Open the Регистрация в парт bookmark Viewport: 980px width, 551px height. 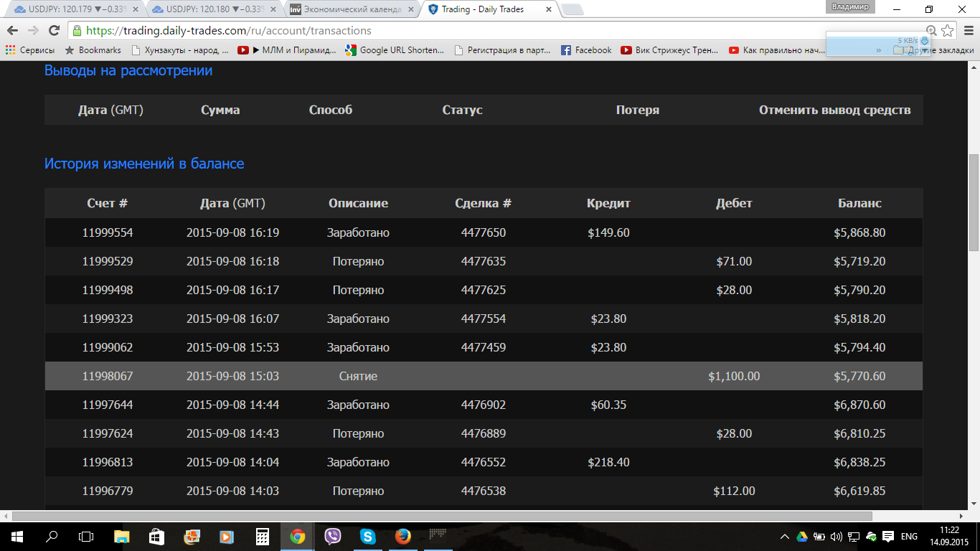point(503,50)
